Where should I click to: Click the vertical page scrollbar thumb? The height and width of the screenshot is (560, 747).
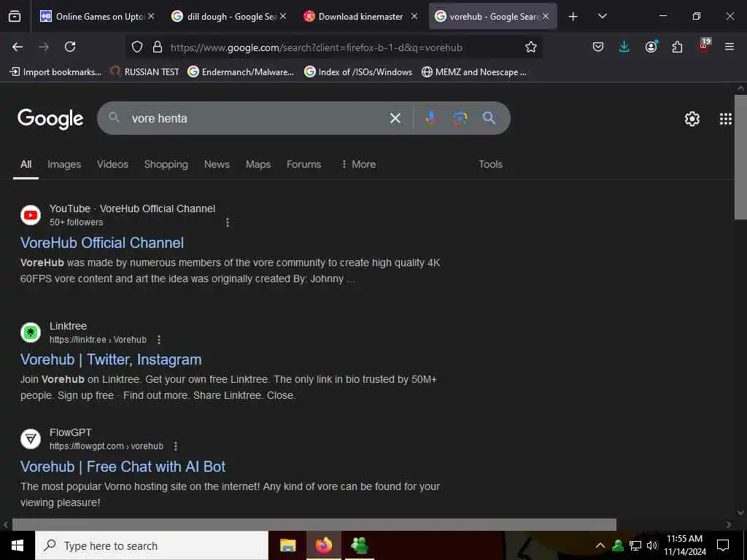[x=740, y=157]
